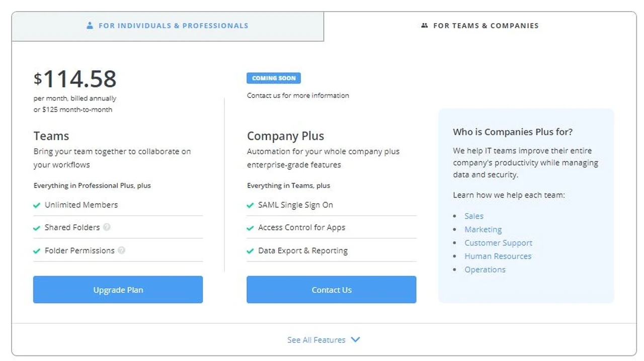Click the checkmark next to Access Control for Apps
The image size is (644, 361).
pos(250,227)
